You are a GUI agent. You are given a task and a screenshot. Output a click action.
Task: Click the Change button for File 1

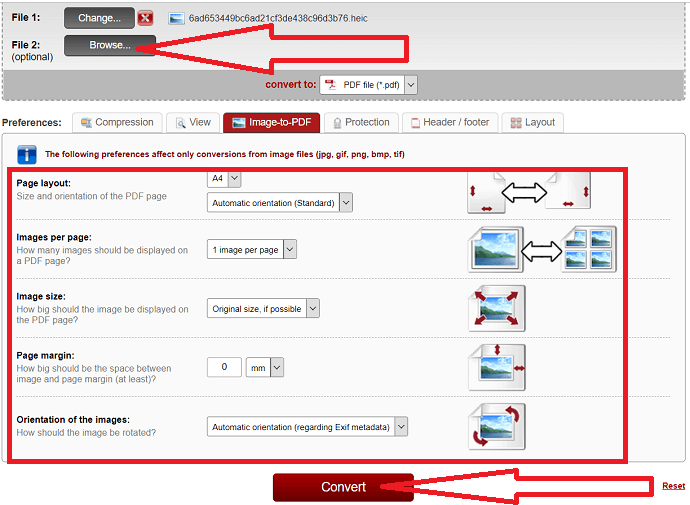(x=99, y=18)
